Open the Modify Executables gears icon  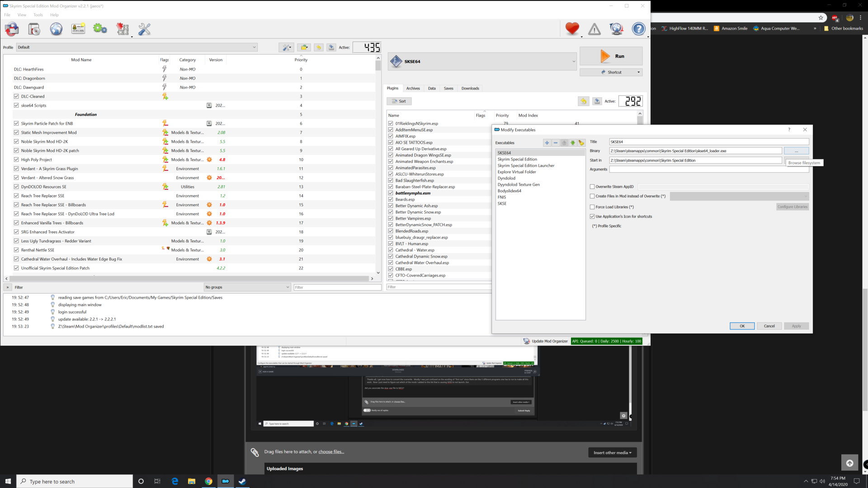pyautogui.click(x=100, y=29)
